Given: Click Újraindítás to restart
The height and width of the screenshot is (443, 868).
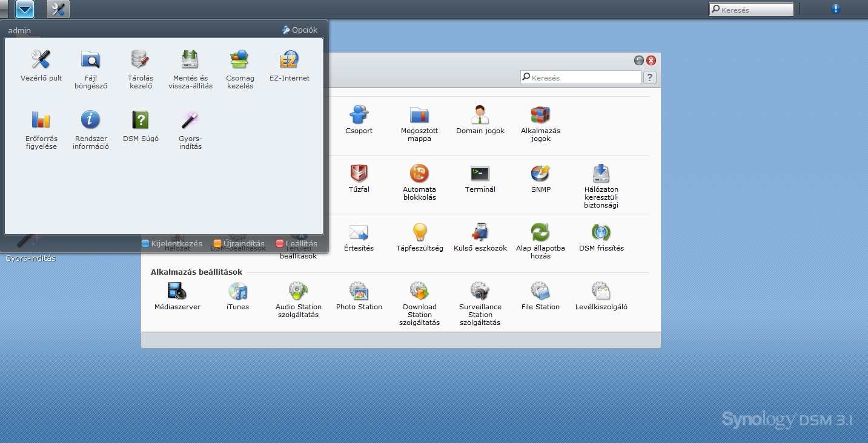Looking at the screenshot, I should point(239,243).
